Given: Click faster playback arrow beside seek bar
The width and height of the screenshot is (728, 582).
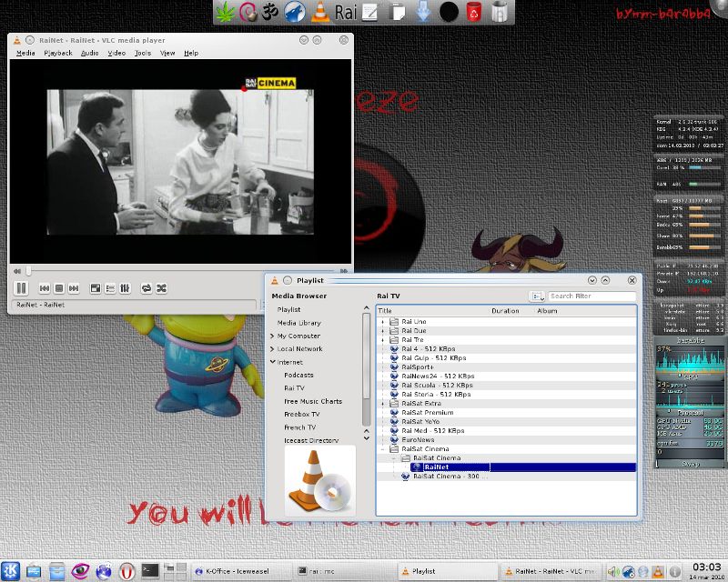Looking at the screenshot, I should 344,271.
